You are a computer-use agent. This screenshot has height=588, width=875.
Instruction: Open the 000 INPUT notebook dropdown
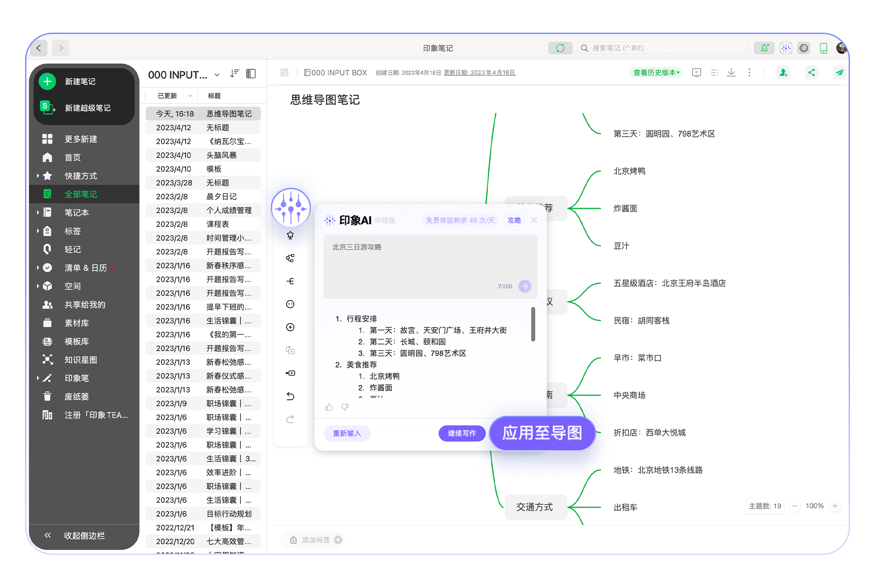click(217, 75)
